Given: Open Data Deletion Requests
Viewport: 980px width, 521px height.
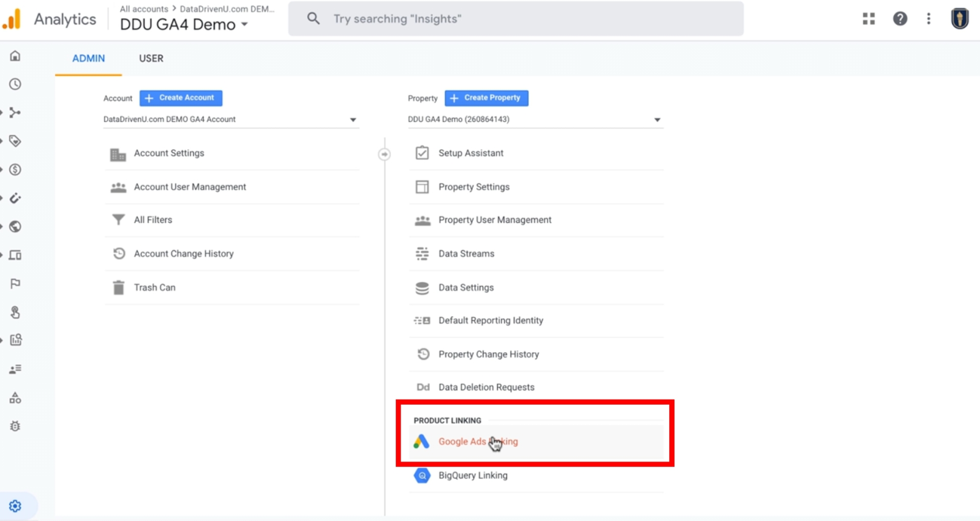Looking at the screenshot, I should 536,387.
